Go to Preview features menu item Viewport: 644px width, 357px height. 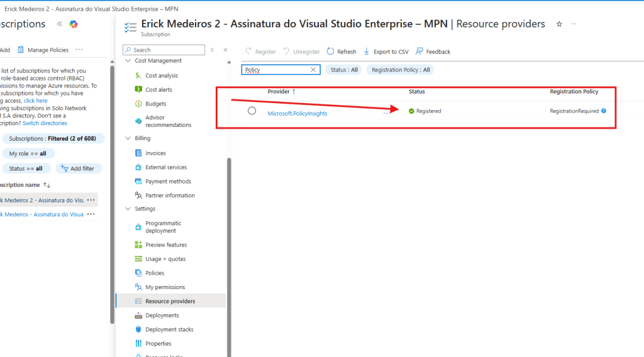click(166, 245)
